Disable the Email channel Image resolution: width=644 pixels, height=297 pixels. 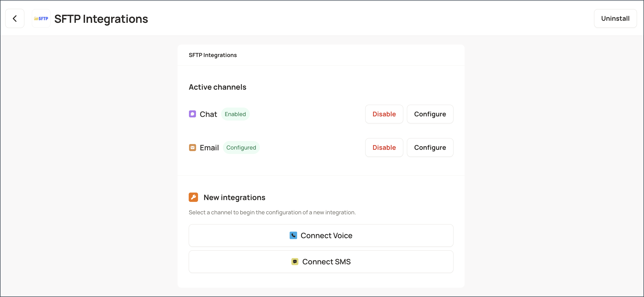click(x=384, y=147)
